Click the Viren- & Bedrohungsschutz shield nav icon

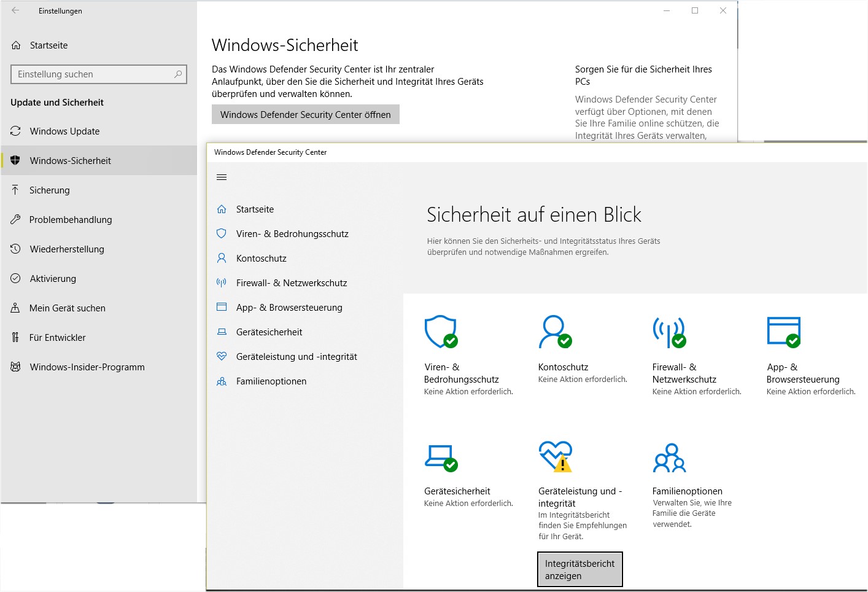[x=222, y=234]
